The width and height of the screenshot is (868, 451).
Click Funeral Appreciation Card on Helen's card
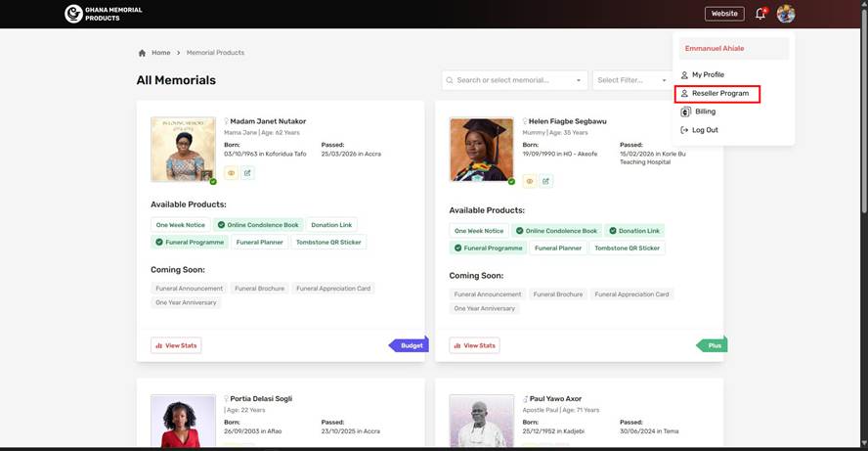pos(631,294)
